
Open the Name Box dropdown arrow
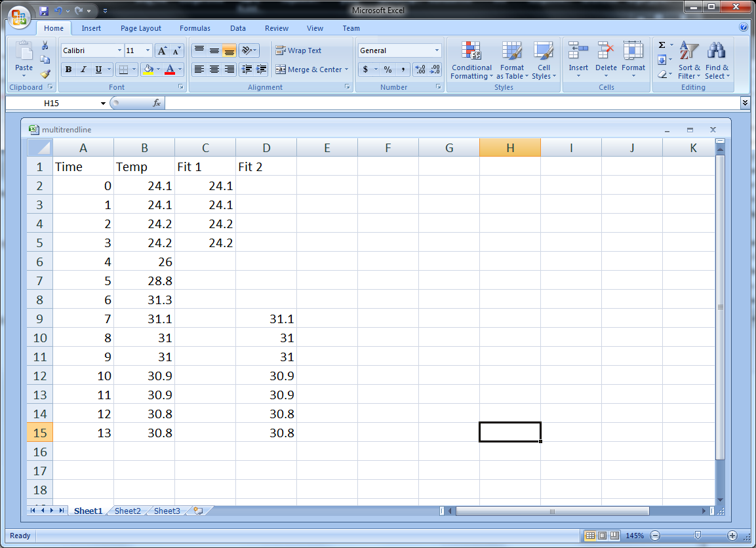pyautogui.click(x=103, y=104)
